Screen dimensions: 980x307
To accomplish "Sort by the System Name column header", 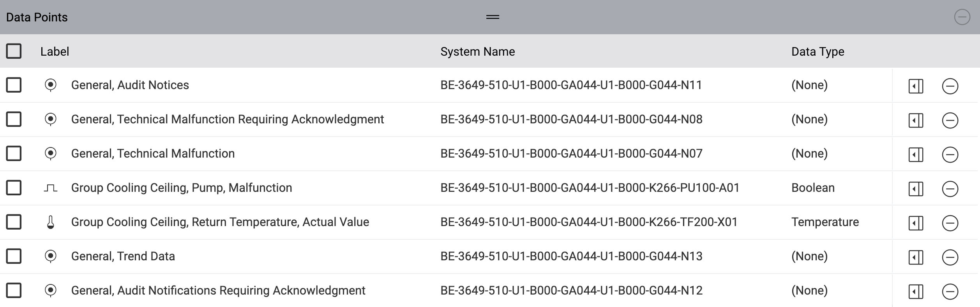I will click(477, 51).
